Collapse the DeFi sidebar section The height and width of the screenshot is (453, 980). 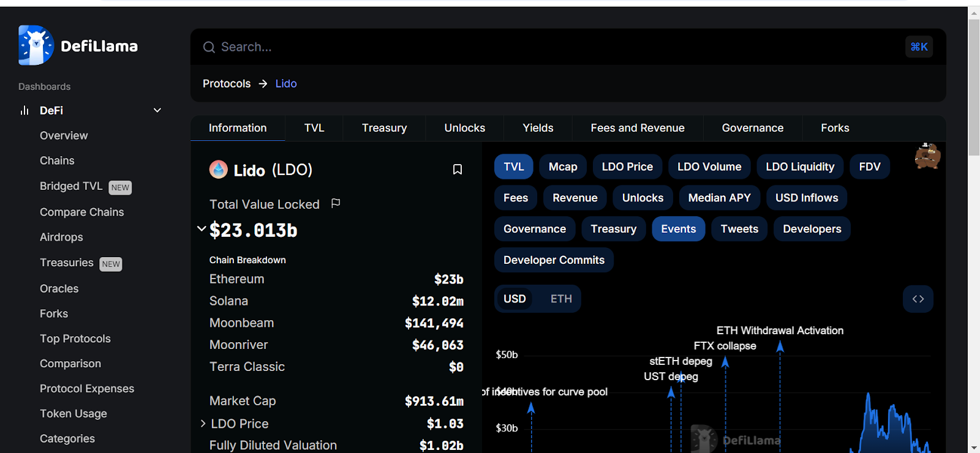coord(157,111)
